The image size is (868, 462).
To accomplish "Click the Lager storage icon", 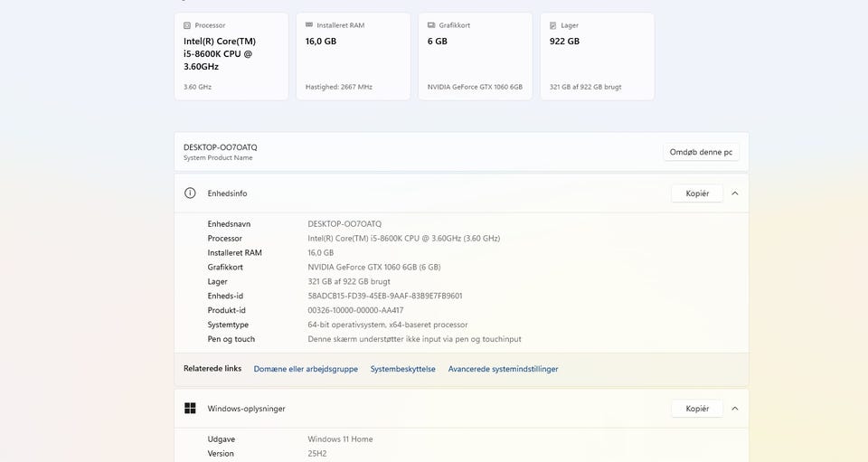I will coord(553,25).
